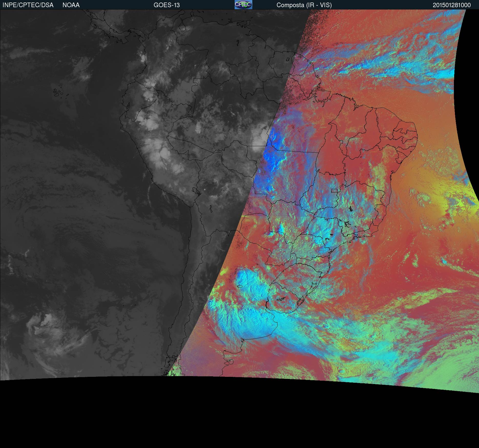Screen dimensions: 479x448
Task: Click the 201501281000 timestamp
Action: tap(452, 5)
